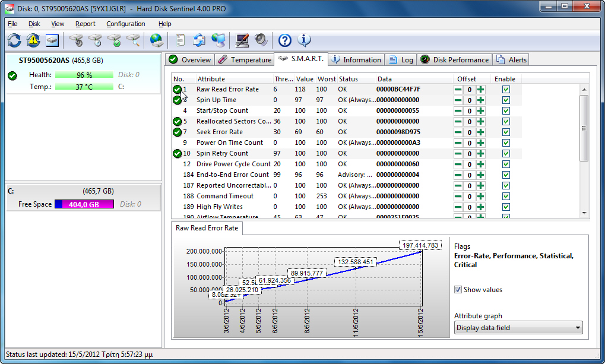Switch to the Log tab

401,60
